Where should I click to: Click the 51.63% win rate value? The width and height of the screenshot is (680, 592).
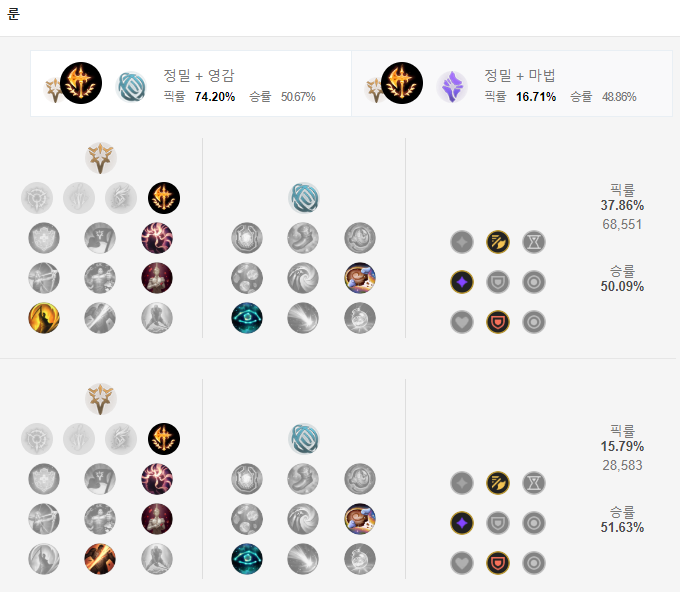(x=622, y=527)
